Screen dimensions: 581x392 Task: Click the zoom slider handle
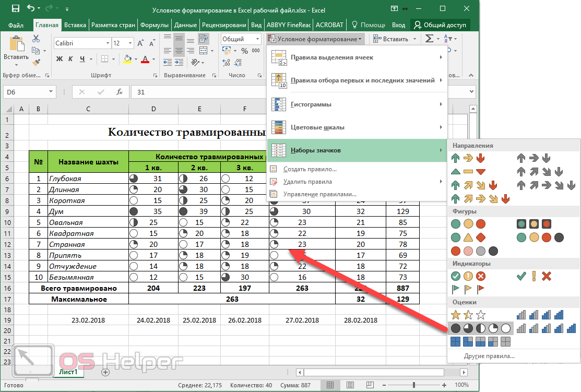click(x=414, y=385)
